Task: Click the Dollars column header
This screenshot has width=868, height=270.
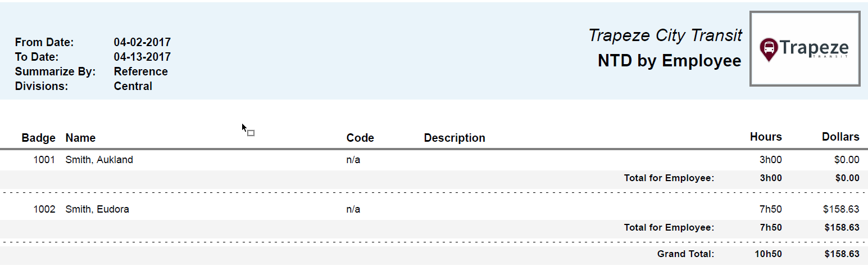Action: (840, 137)
